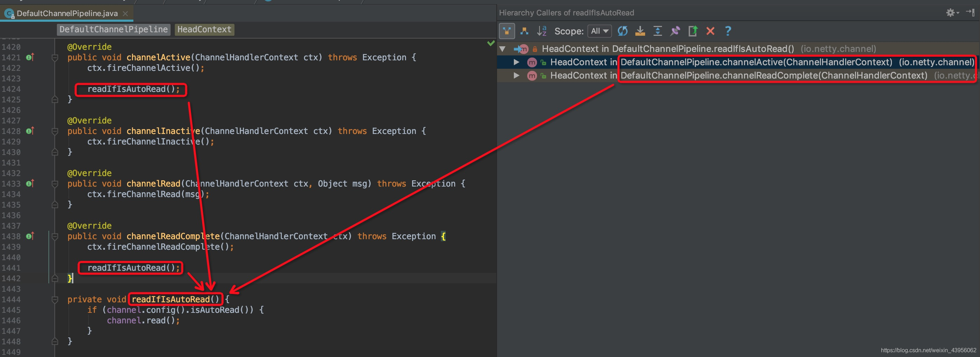
Task: Click override gutter icon on line 1438
Action: [x=30, y=236]
